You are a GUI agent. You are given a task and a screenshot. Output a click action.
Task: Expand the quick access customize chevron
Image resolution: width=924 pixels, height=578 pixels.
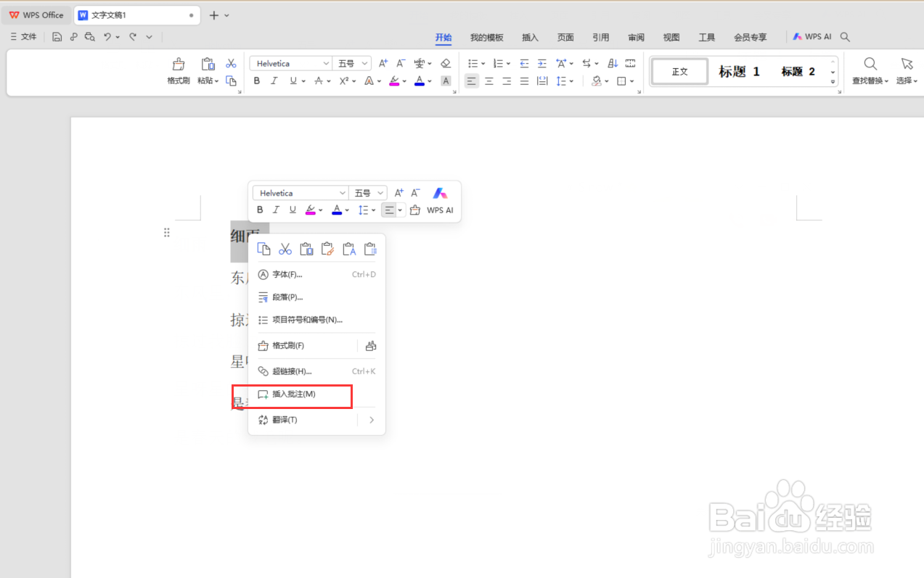150,36
